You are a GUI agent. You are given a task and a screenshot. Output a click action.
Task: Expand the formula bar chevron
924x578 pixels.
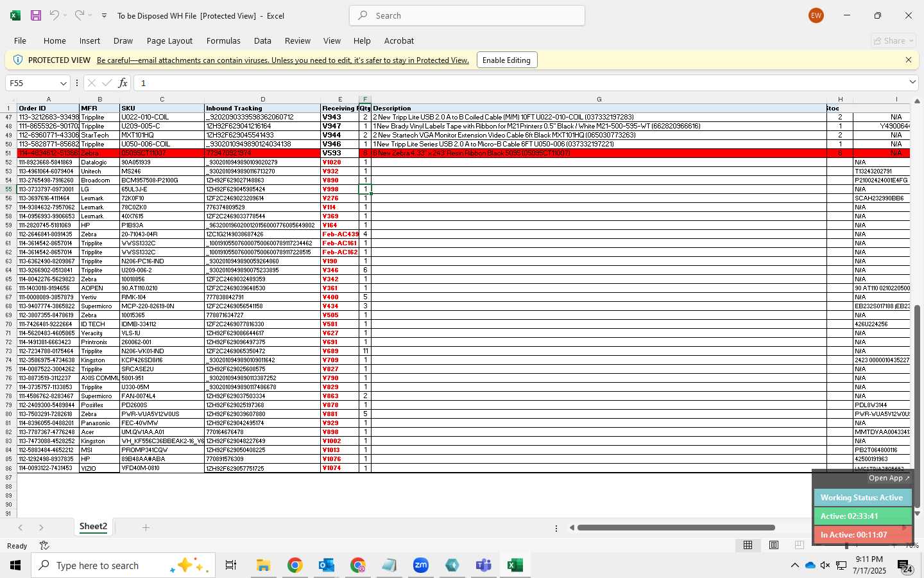(912, 82)
